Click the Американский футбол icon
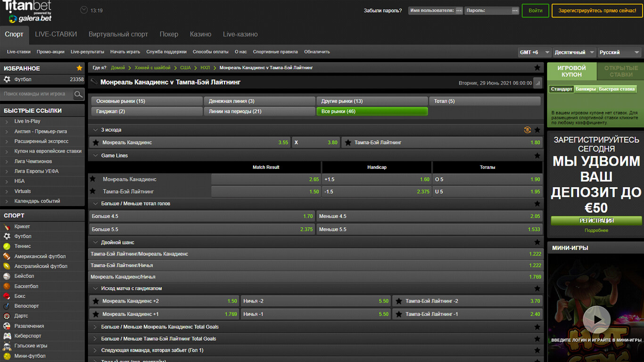 [x=7, y=256]
